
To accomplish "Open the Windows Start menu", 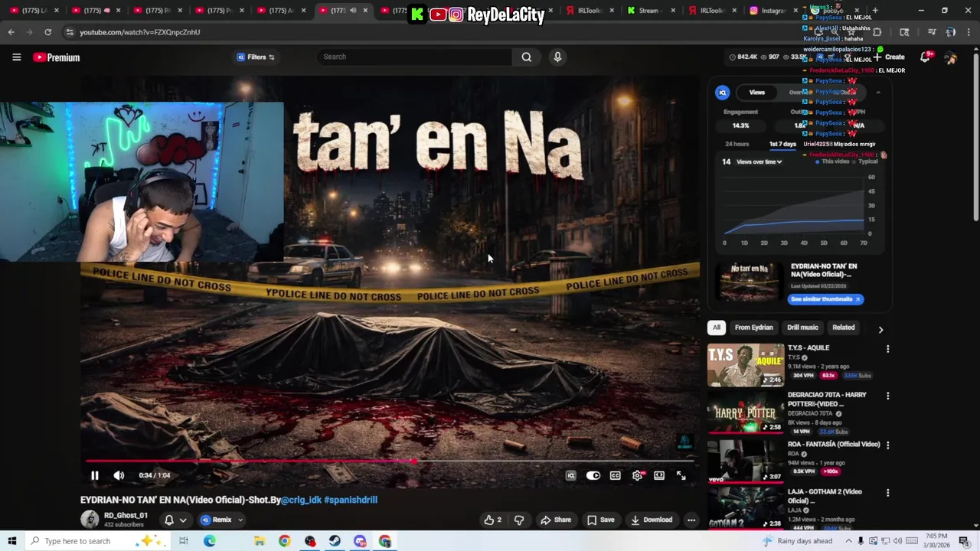I will pos(11,541).
